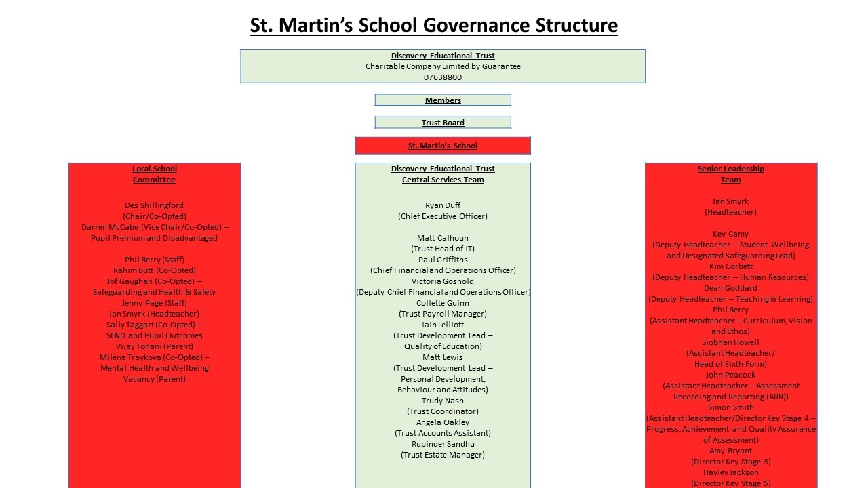Click 'Charitable Company Limited by Guarantee' text

click(x=443, y=66)
